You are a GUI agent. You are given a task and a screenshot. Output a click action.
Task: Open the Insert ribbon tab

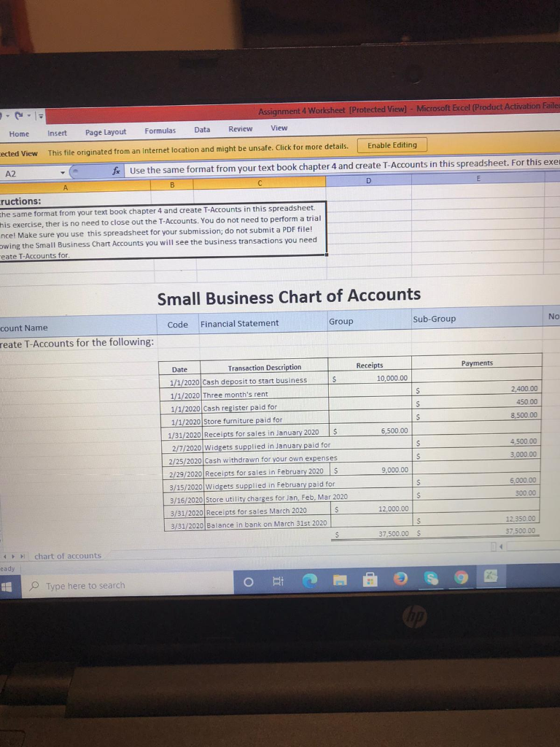pyautogui.click(x=57, y=133)
